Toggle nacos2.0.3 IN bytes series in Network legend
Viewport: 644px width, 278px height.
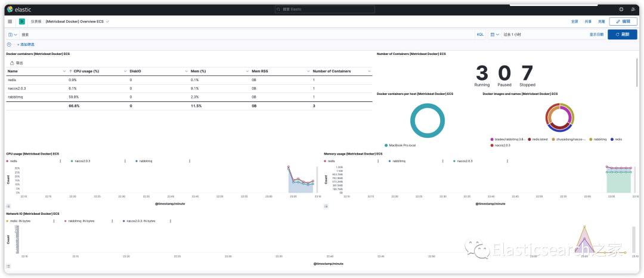point(139,221)
